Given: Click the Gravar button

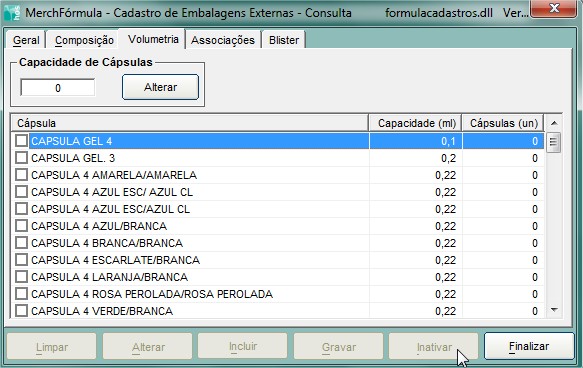Looking at the screenshot, I should coord(339,346).
